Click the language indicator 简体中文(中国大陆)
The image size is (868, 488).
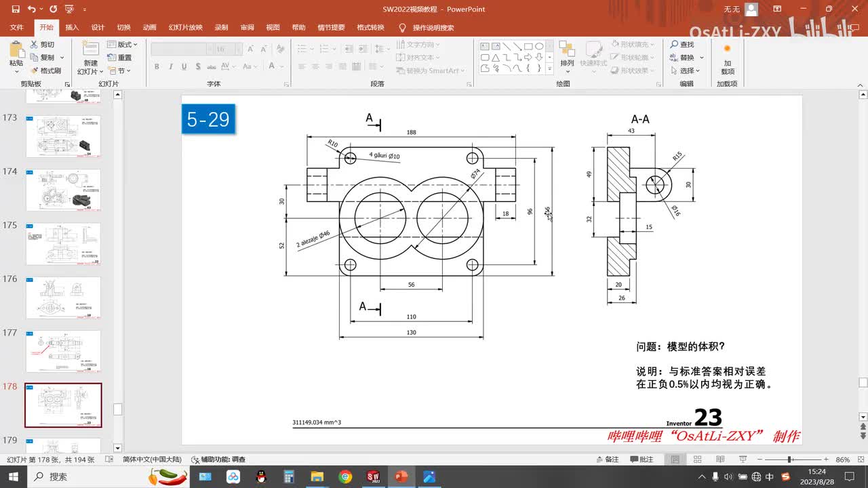pyautogui.click(x=152, y=460)
